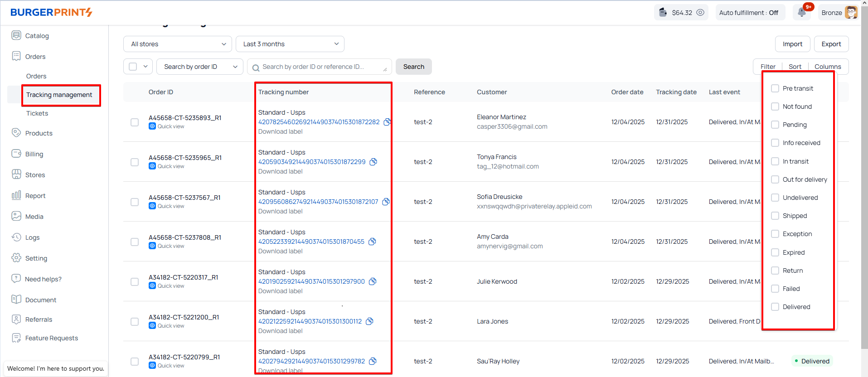
Task: Open Setting gear in sidebar
Action: coord(17,258)
